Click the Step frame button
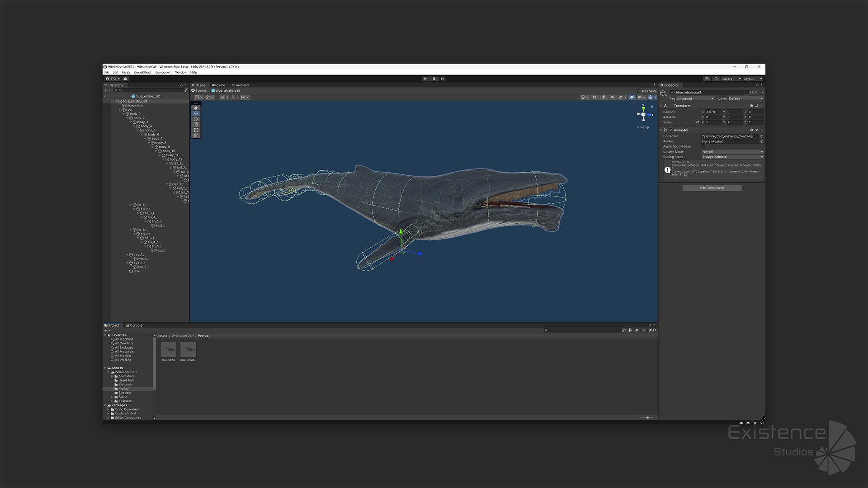The height and width of the screenshot is (488, 868). (442, 79)
